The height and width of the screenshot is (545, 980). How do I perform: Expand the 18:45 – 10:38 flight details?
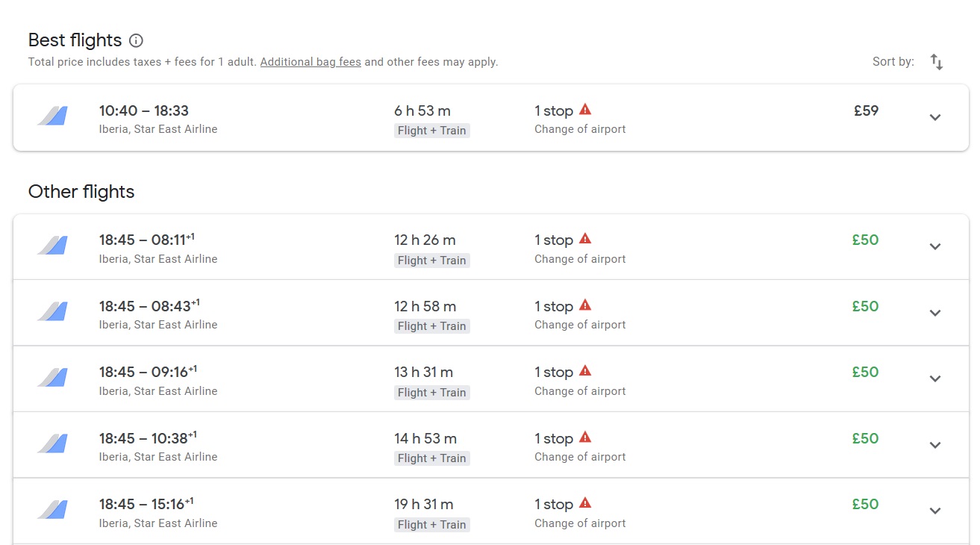point(935,445)
